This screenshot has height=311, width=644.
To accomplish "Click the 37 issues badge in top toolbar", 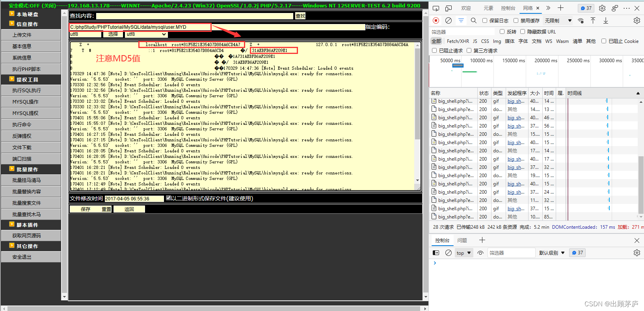I will 586,8.
